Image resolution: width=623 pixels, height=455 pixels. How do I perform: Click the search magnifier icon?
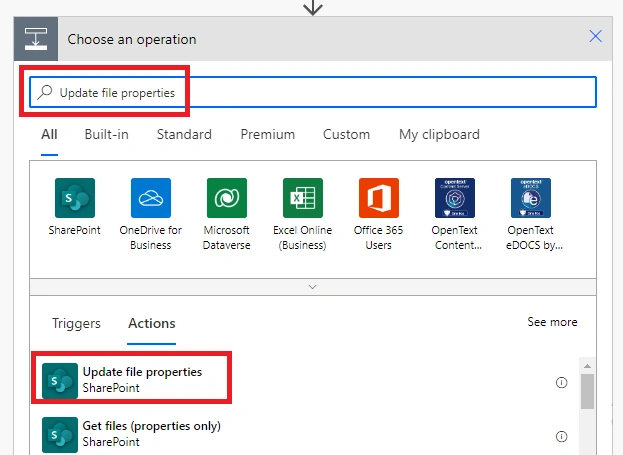coord(44,92)
